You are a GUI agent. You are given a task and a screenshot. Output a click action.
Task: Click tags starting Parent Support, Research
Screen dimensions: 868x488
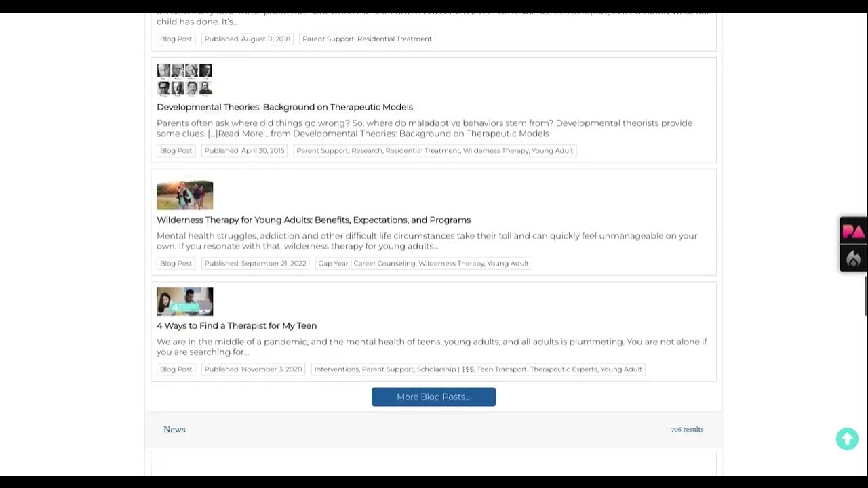tap(435, 150)
